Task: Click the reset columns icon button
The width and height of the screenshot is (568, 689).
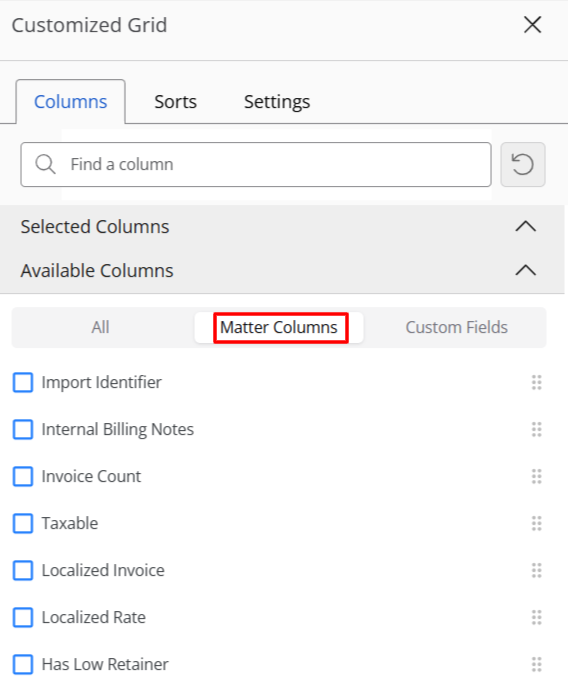Action: (x=523, y=164)
